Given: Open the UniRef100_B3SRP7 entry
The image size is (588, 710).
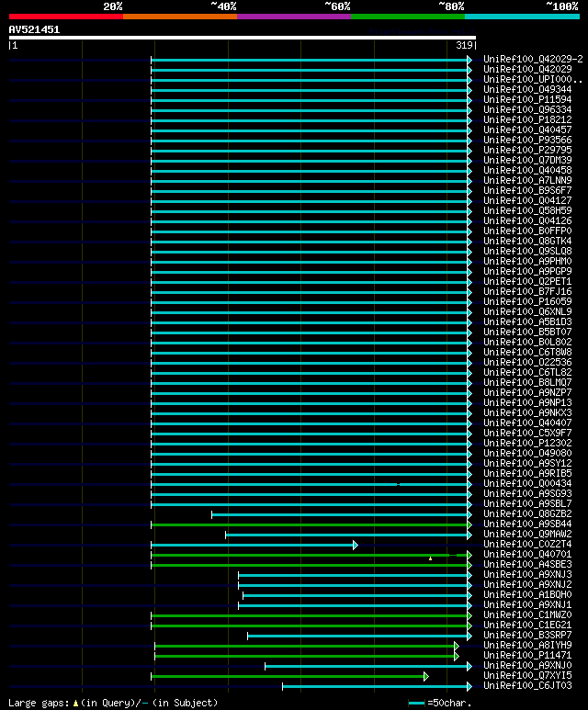Looking at the screenshot, I should (527, 636).
